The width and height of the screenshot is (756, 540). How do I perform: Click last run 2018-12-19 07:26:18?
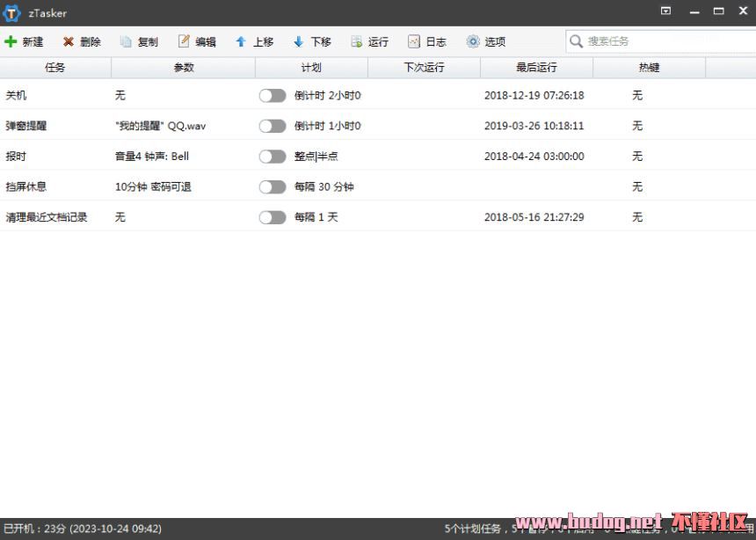pos(534,96)
